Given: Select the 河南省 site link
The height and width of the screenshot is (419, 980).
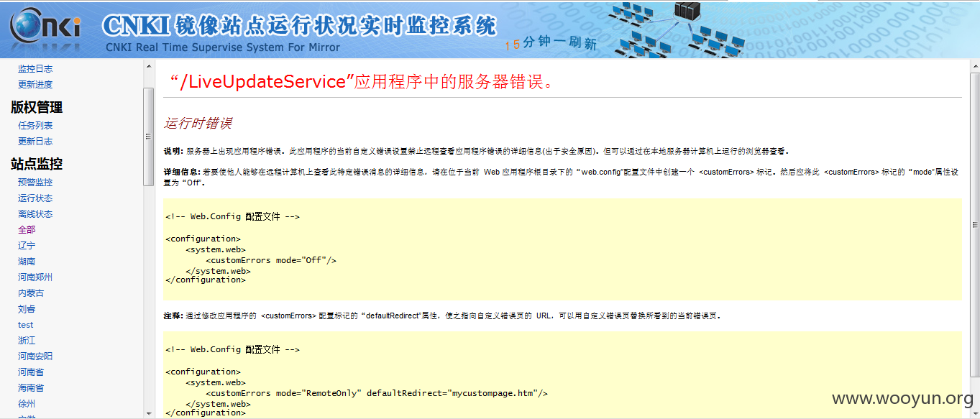Looking at the screenshot, I should [x=31, y=372].
